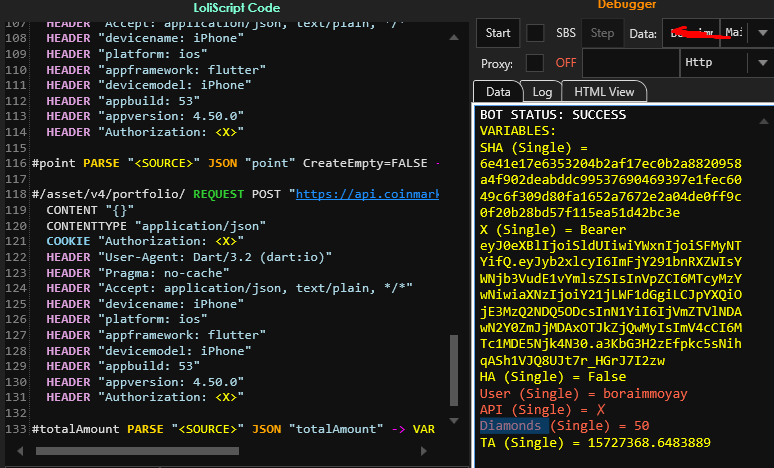Click the code editor scroll-up arrow
The height and width of the screenshot is (468, 774).
coord(454,38)
